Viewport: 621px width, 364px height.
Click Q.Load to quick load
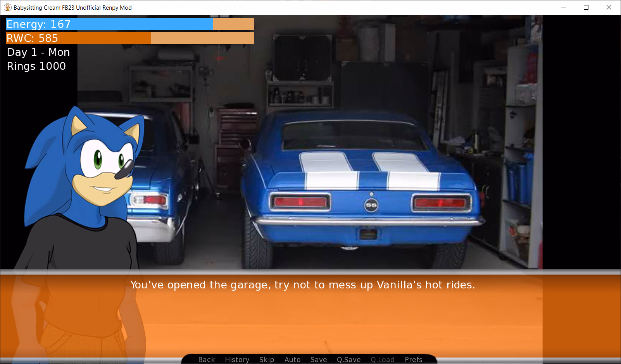click(x=382, y=359)
